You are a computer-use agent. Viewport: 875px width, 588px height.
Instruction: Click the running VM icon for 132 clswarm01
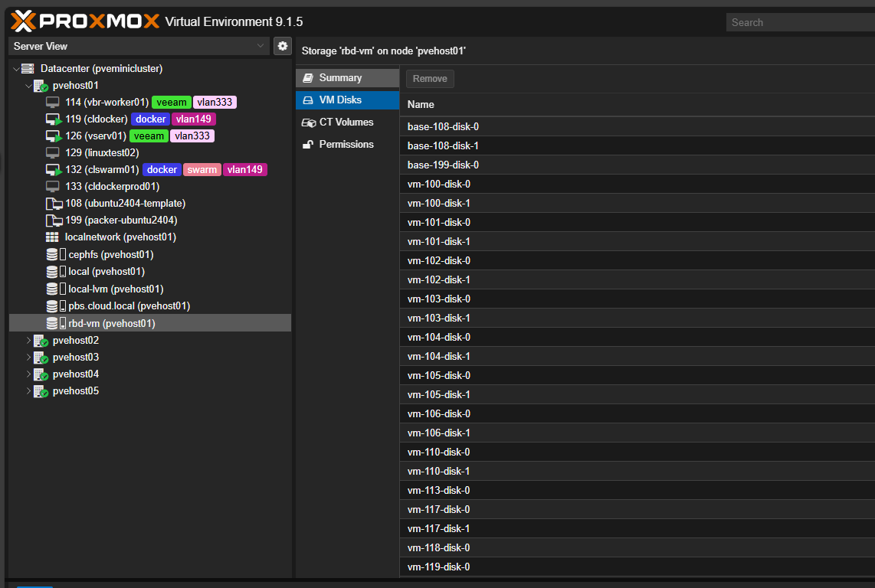[x=54, y=170]
